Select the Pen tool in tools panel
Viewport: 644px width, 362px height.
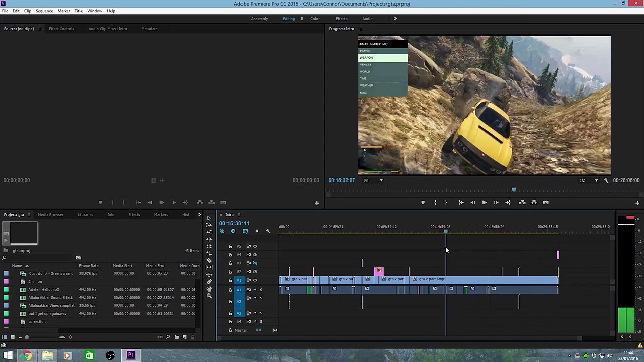(x=209, y=282)
